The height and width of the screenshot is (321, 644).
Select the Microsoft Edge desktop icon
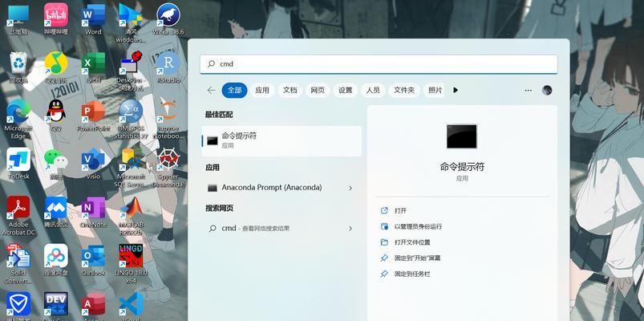pos(18,120)
